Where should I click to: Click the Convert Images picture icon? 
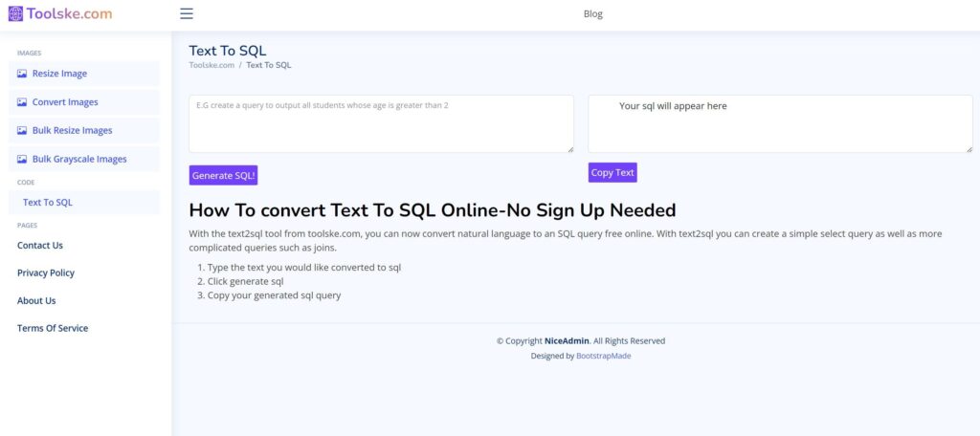[22, 102]
